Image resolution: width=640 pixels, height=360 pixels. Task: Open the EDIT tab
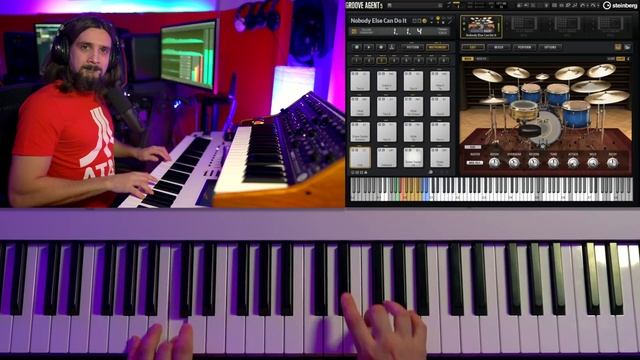(473, 47)
